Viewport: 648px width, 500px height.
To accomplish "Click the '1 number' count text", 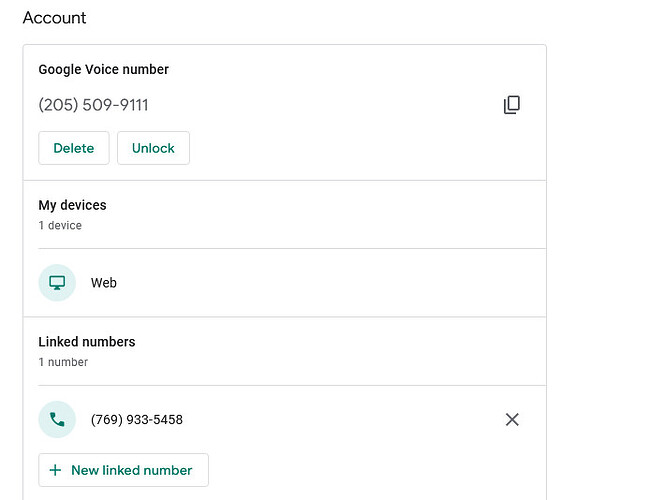I will click(63, 362).
